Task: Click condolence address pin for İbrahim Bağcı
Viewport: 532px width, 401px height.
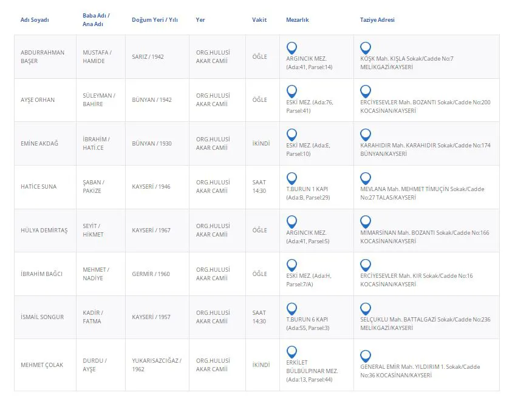Action: 366,265
